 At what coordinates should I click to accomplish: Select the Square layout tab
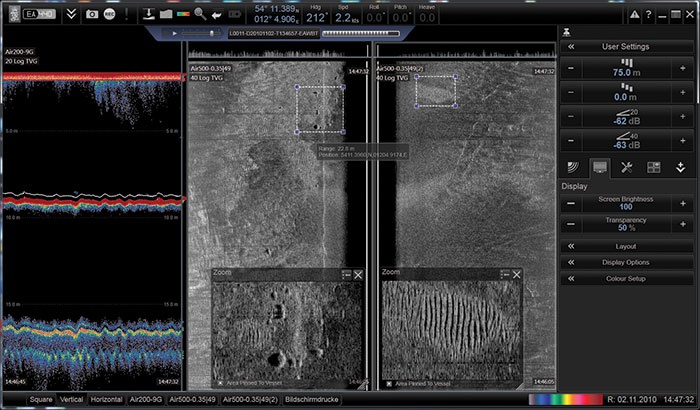click(41, 399)
